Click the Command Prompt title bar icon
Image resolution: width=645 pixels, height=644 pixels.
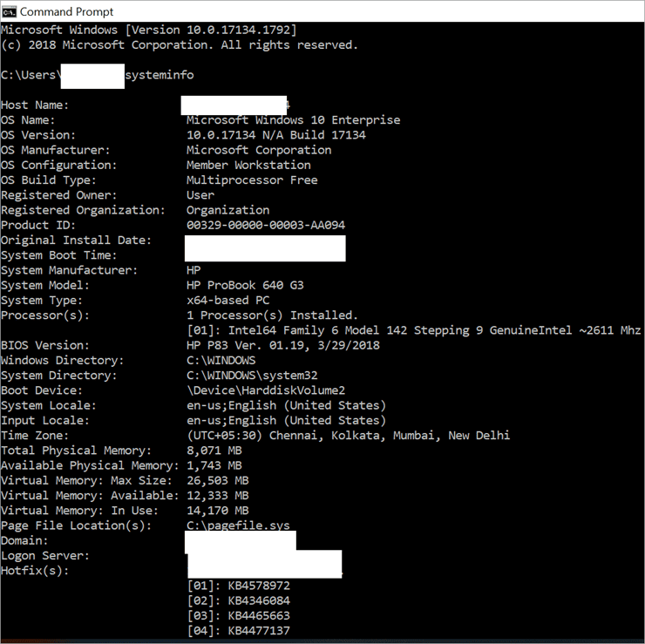(9, 11)
